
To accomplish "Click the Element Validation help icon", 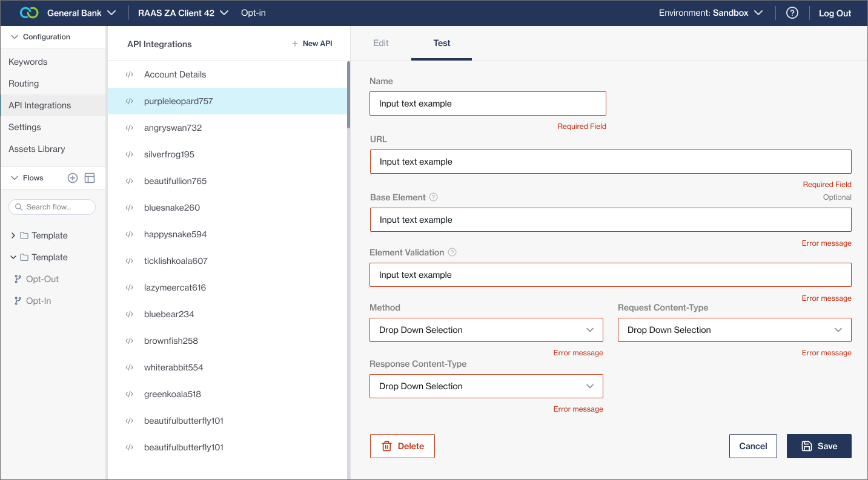I will click(452, 252).
